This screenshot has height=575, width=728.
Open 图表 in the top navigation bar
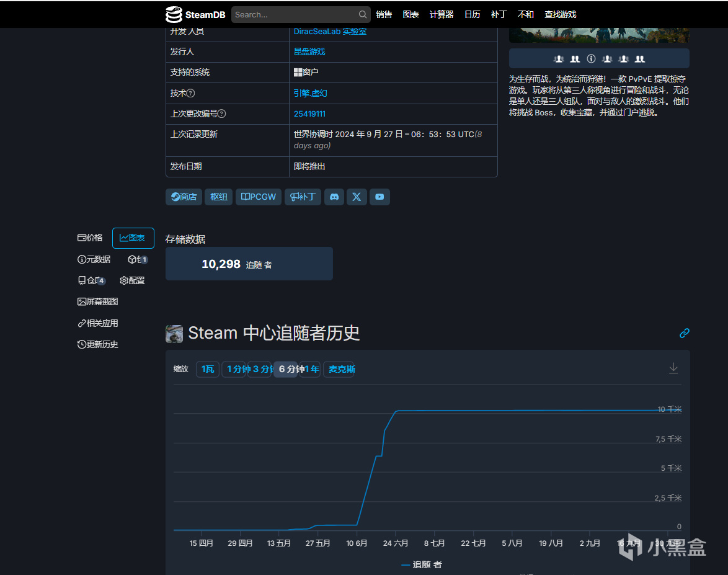pos(411,14)
